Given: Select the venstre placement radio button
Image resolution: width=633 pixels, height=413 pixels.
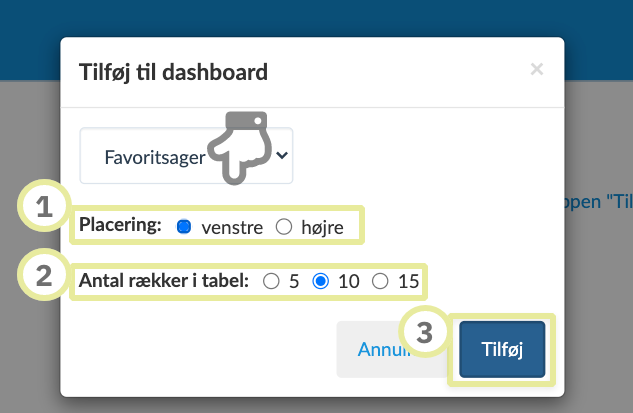Looking at the screenshot, I should (x=184, y=227).
